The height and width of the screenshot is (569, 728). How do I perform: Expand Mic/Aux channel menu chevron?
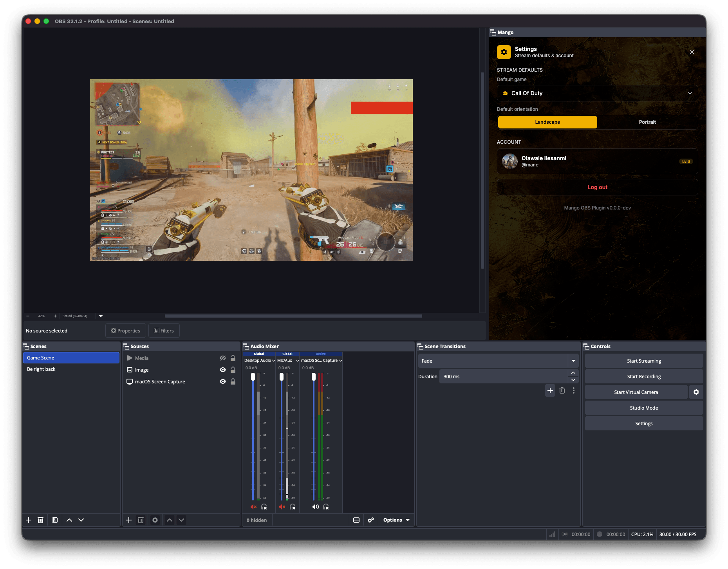click(x=298, y=361)
